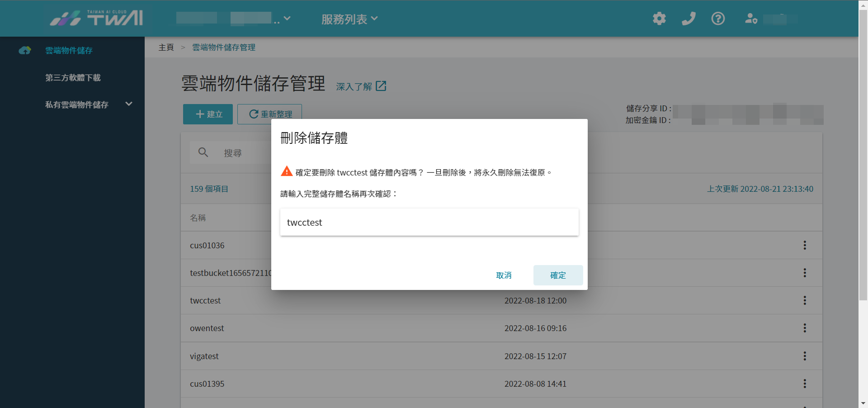Click the cloud upload icon in sidebar
This screenshot has width=868, height=408.
point(25,50)
